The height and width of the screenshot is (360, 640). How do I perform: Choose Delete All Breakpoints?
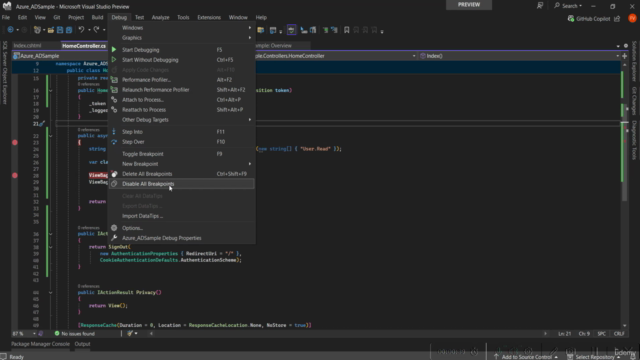(182, 174)
